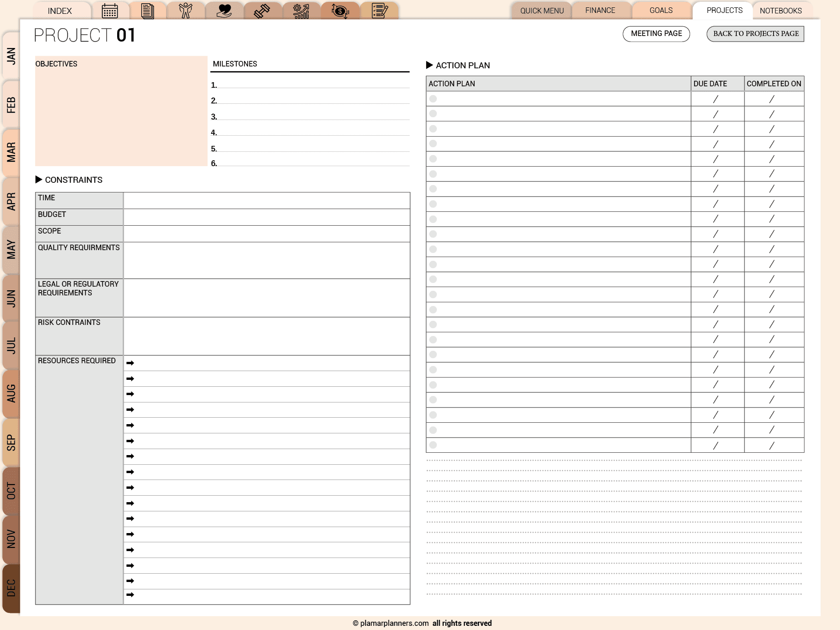This screenshot has width=840, height=630.
Task: Open the growth chart with gear icon
Action: click(x=301, y=11)
